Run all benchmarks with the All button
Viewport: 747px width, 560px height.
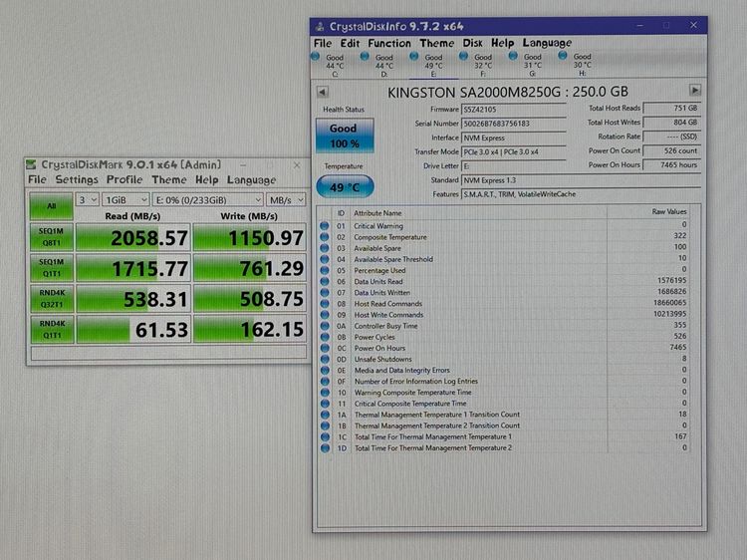[52, 206]
